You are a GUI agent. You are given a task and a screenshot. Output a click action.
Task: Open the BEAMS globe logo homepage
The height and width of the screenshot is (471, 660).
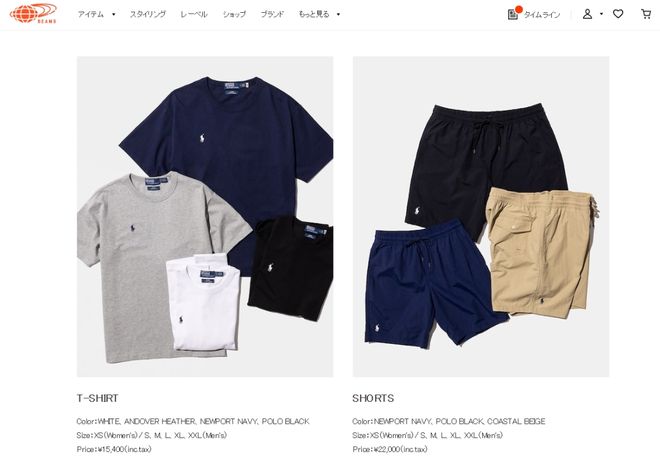[x=33, y=13]
